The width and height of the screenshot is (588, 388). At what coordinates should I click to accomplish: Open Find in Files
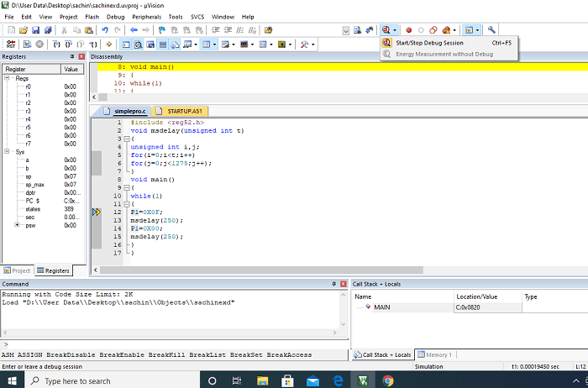268,30
